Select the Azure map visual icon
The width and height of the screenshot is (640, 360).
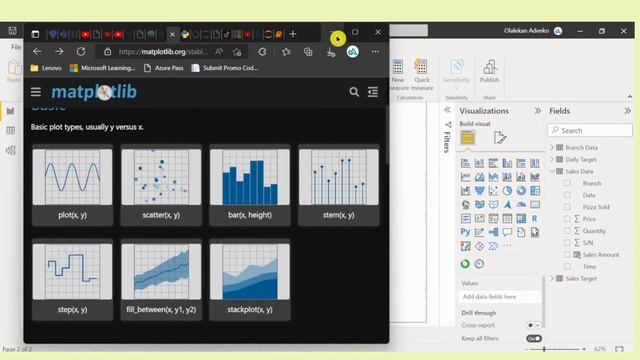click(x=507, y=204)
